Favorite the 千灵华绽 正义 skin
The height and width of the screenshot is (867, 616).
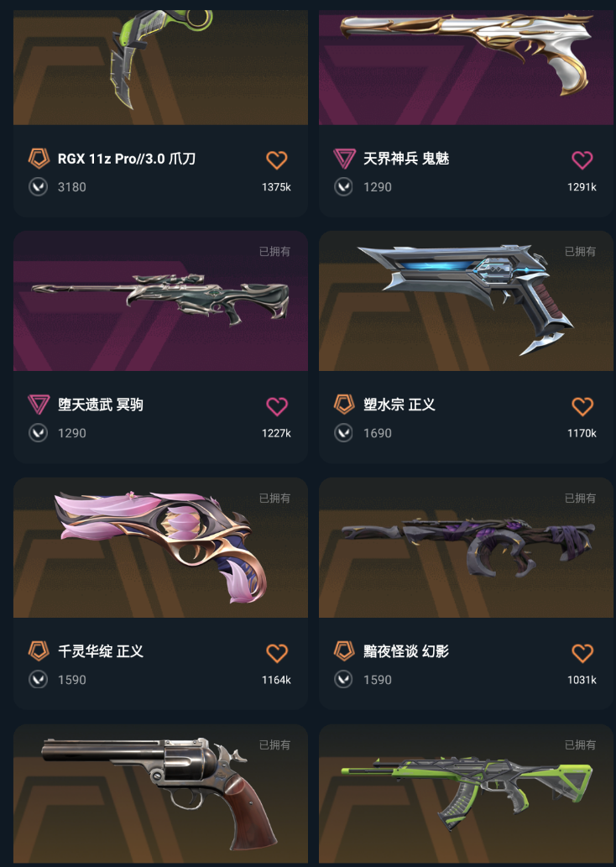click(276, 653)
